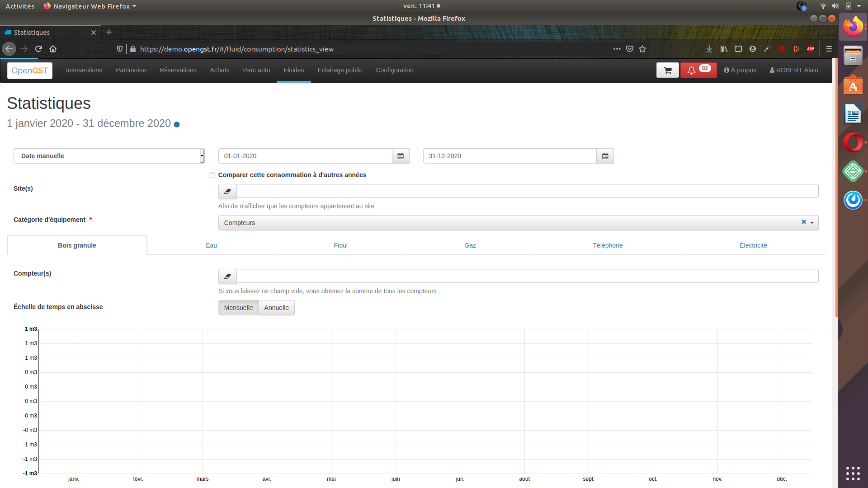
Task: Click eraser icon beside Compteur(s) field
Action: click(x=227, y=277)
